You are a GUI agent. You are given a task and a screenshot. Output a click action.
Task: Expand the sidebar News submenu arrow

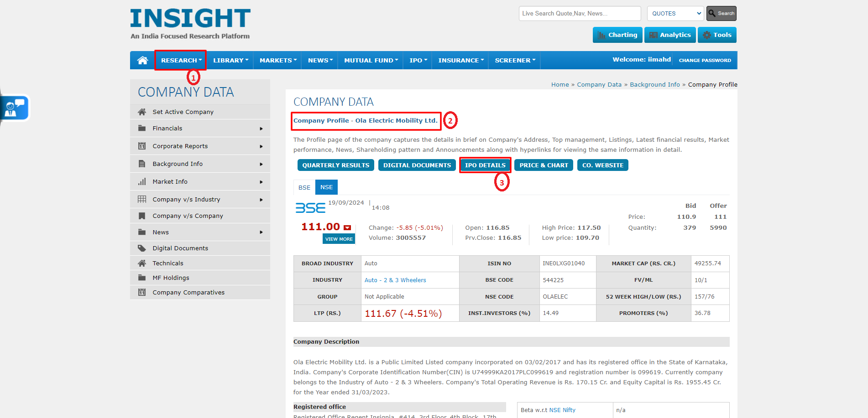[x=261, y=232]
